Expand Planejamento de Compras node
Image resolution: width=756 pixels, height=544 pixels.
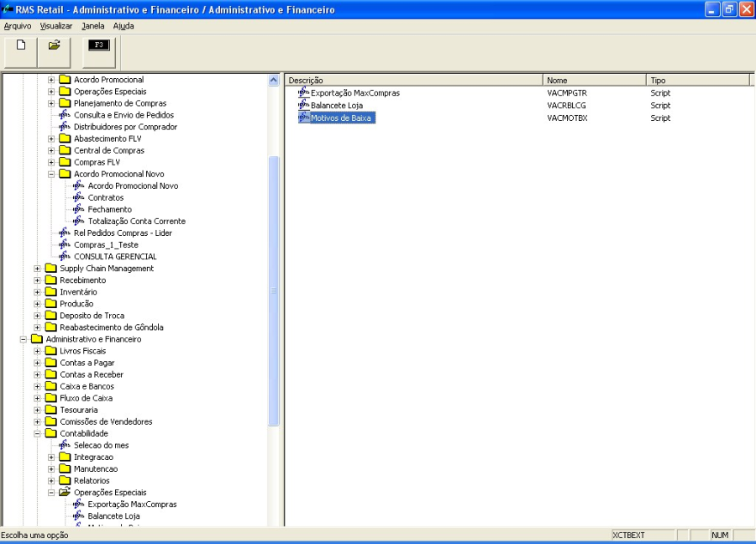(x=51, y=103)
